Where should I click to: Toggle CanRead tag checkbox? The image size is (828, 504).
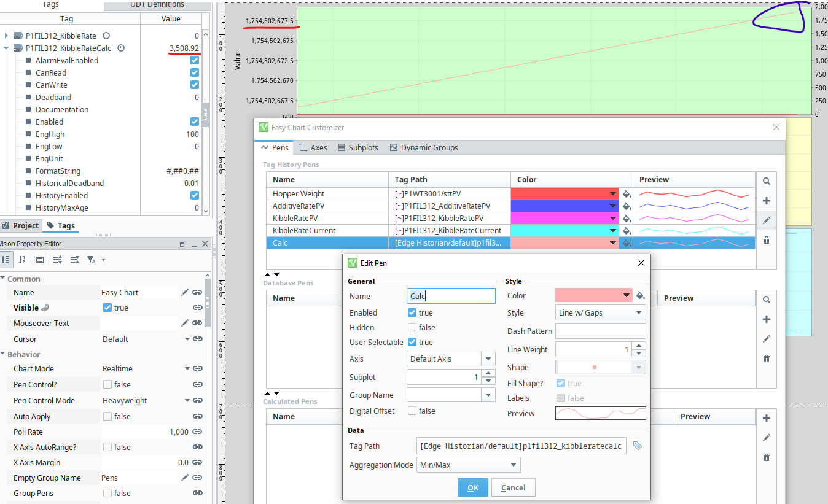pyautogui.click(x=195, y=72)
